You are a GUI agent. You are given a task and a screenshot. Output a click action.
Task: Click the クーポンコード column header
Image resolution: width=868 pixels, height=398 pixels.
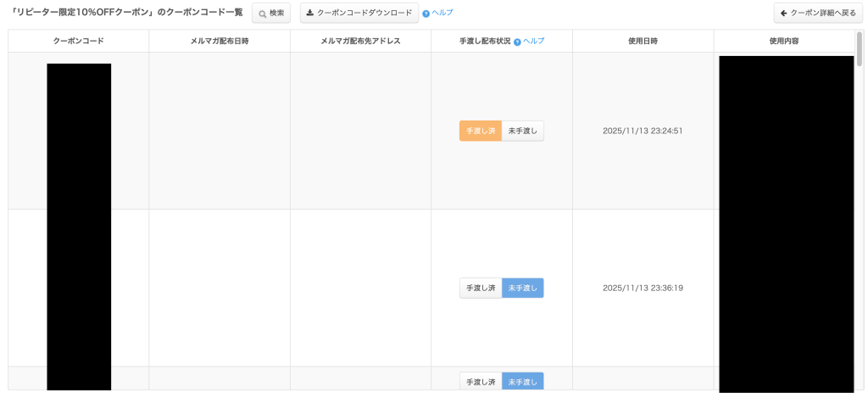click(78, 41)
